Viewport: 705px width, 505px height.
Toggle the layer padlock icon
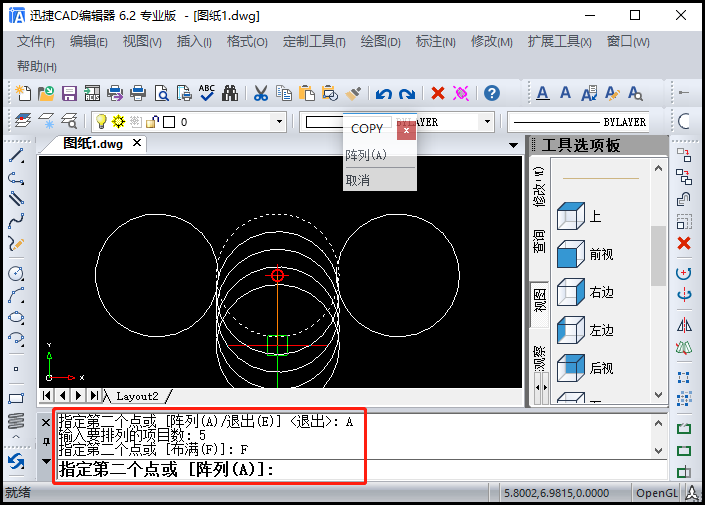click(152, 121)
